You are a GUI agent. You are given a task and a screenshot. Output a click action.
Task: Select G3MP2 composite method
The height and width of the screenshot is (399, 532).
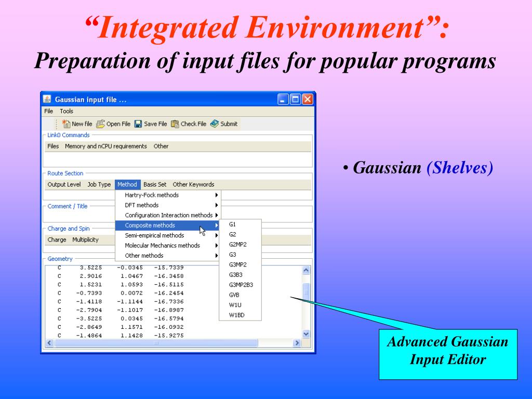(x=240, y=264)
